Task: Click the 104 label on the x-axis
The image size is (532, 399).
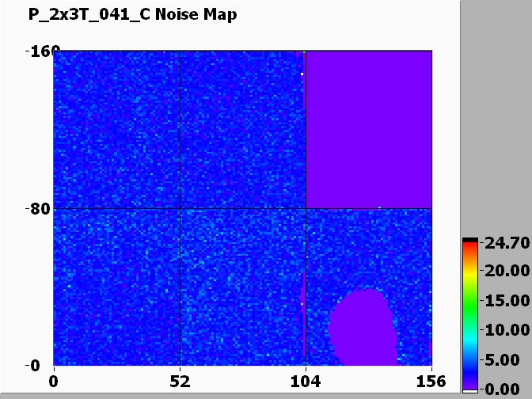Action: tap(306, 381)
